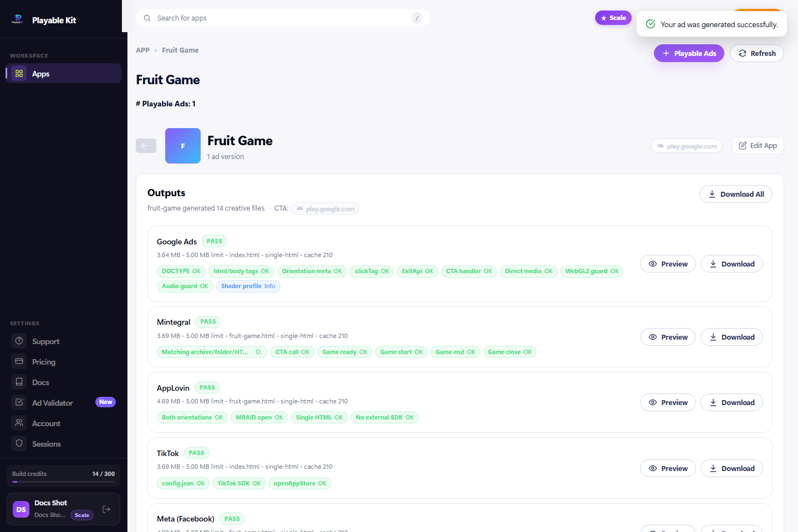Click the config.json OK tag
Image resolution: width=798 pixels, height=532 pixels.
pyautogui.click(x=183, y=483)
